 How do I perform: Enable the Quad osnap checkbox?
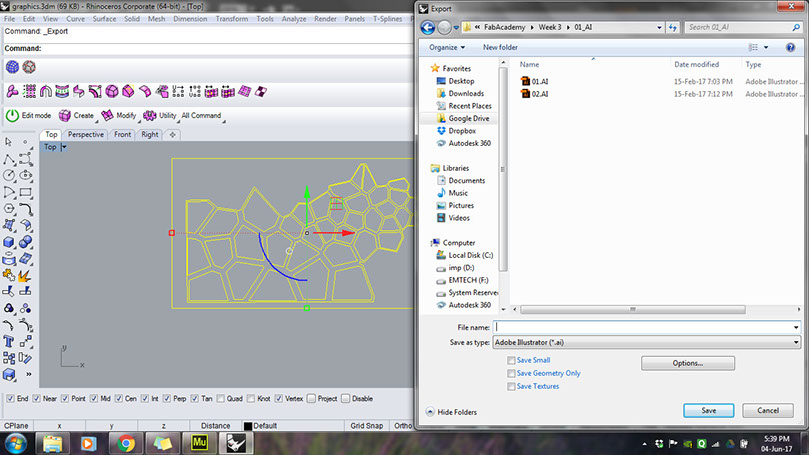point(221,399)
